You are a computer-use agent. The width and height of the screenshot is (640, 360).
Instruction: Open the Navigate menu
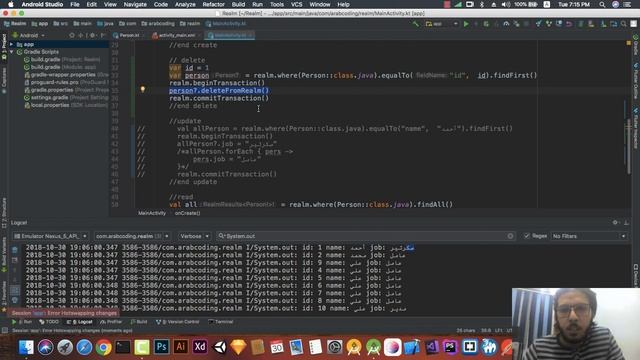tap(135, 4)
